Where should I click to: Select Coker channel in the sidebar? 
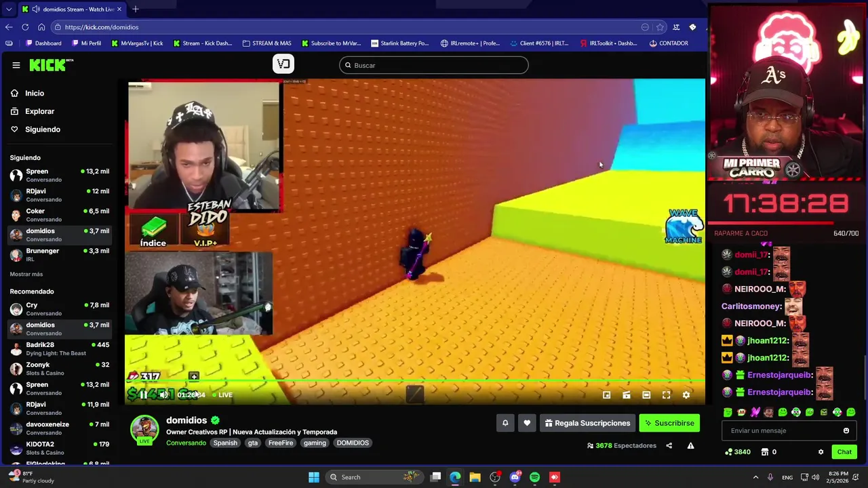coord(60,215)
